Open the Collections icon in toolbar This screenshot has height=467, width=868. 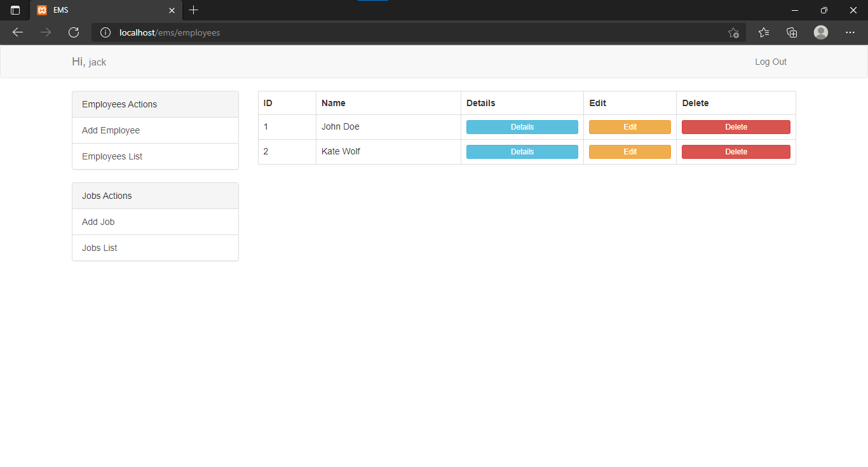[792, 32]
